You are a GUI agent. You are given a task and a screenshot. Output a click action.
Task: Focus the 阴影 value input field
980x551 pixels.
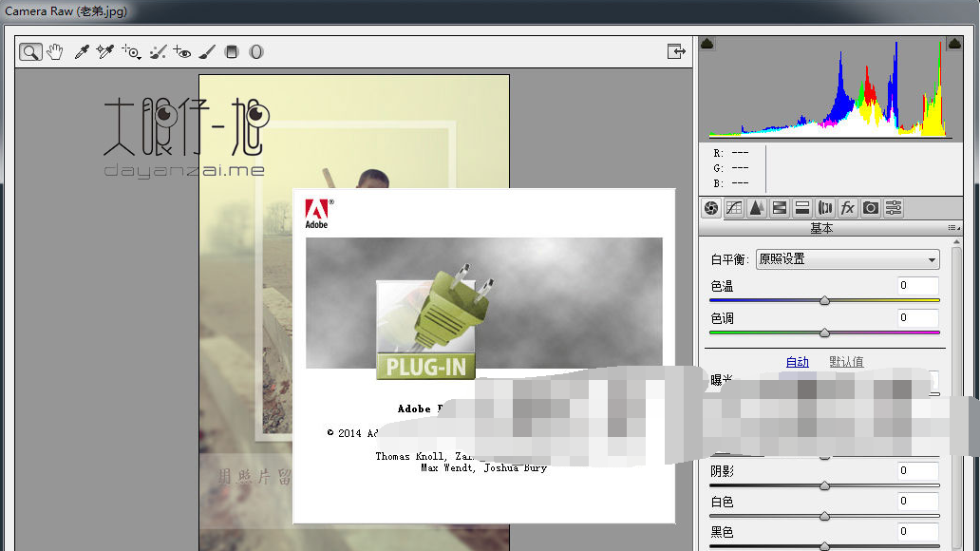(x=917, y=470)
